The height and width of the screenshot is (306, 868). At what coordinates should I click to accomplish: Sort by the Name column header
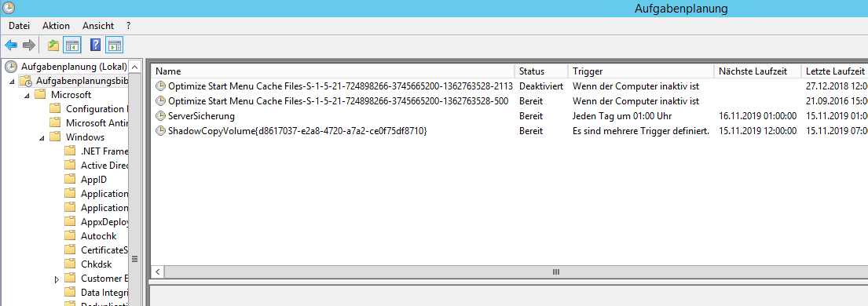click(333, 71)
